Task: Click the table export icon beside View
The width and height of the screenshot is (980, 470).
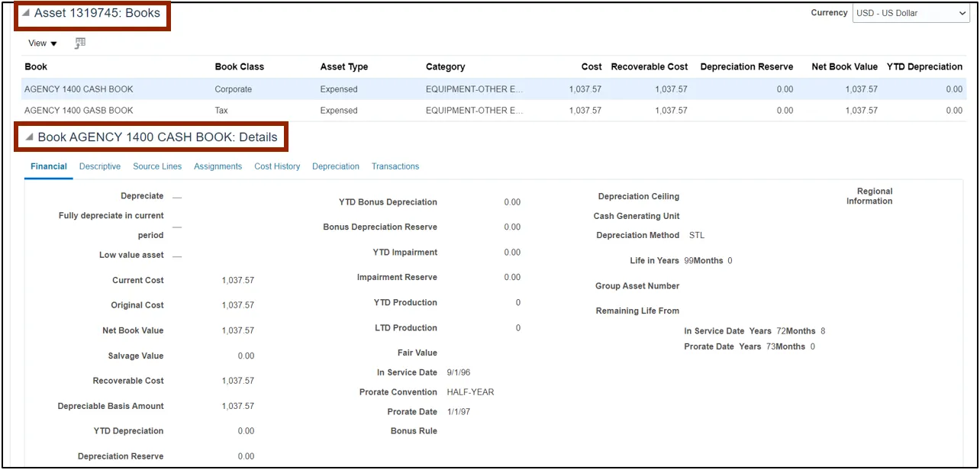Action: point(79,43)
